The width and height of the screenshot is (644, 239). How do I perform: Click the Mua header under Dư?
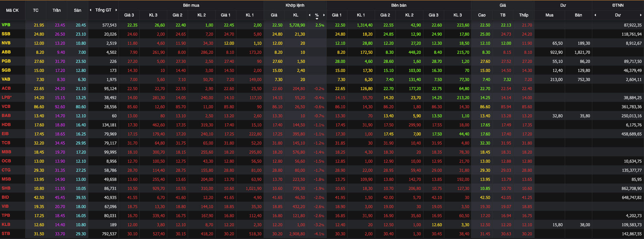tap(549, 15)
